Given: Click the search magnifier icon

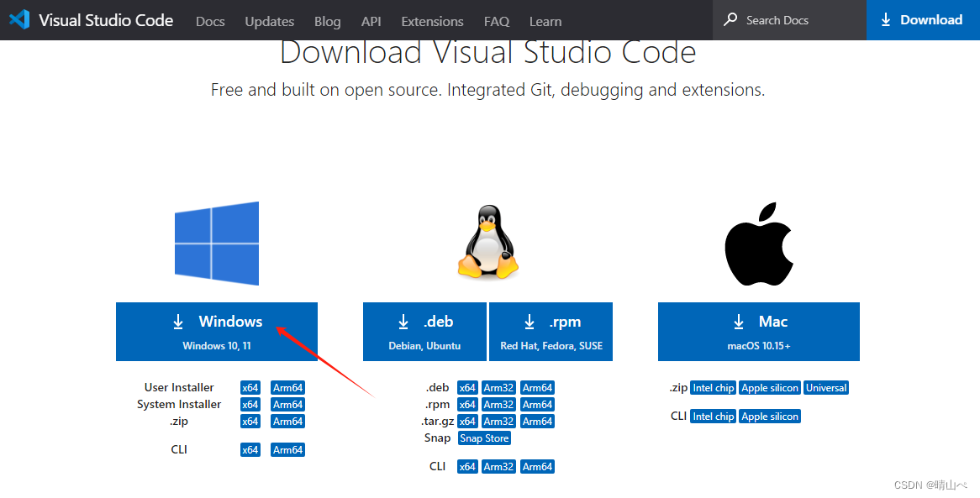Looking at the screenshot, I should (730, 19).
